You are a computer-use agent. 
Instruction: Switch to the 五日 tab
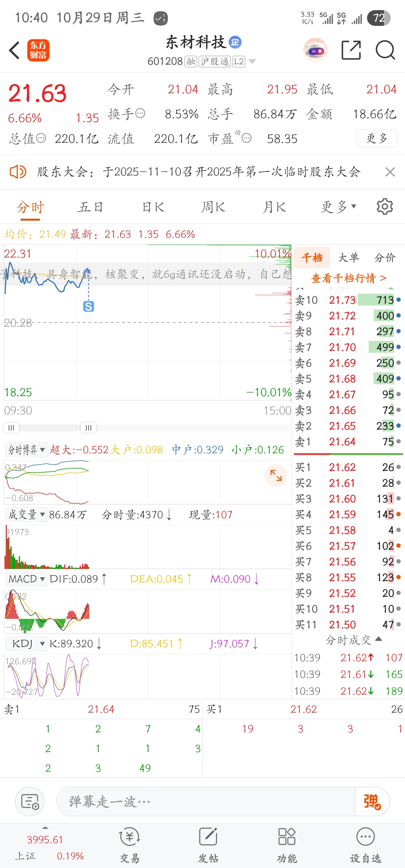pos(90,207)
